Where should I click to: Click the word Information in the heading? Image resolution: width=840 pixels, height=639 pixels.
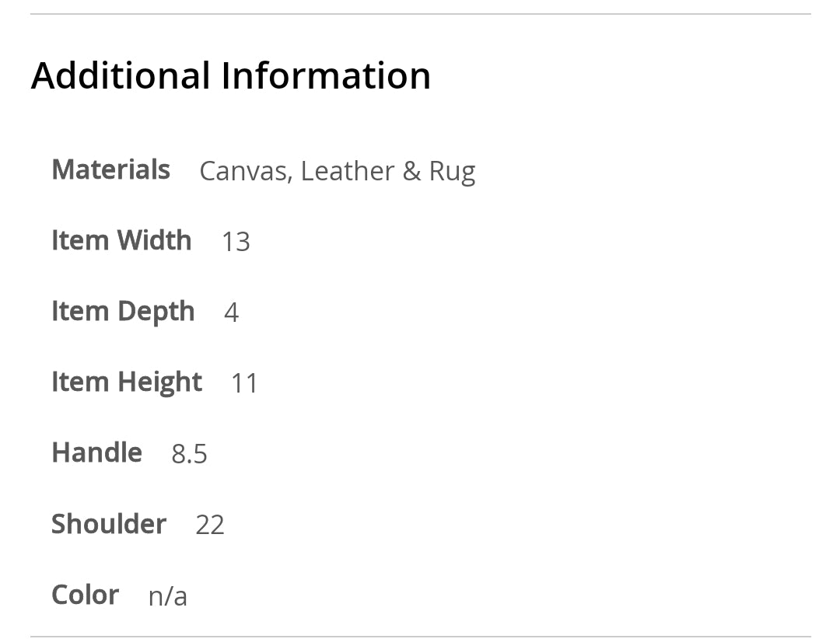(x=326, y=76)
